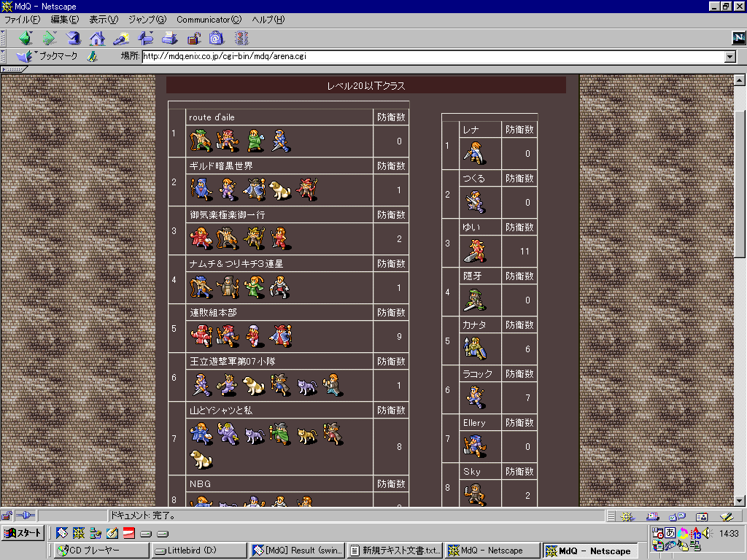Viewport: 747px width, 560px height.
Task: Click the player name Sky
Action: [x=472, y=472]
